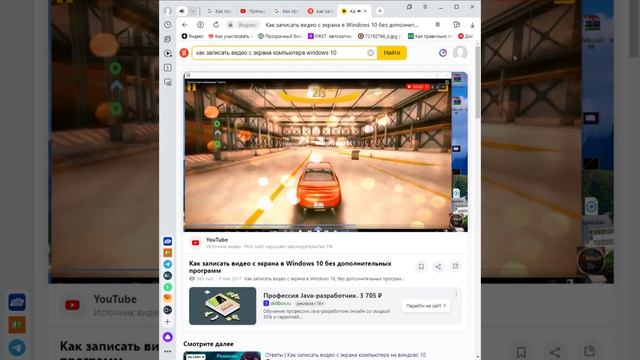Open the FIRST bookmark in the bookmarks bar
640x360 pixels.
click(x=330, y=36)
